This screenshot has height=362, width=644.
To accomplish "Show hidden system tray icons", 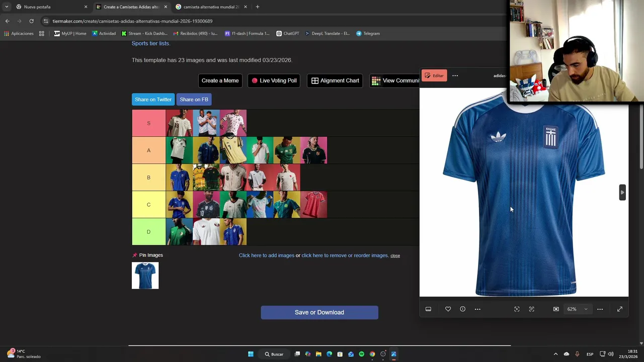I will tap(555, 354).
